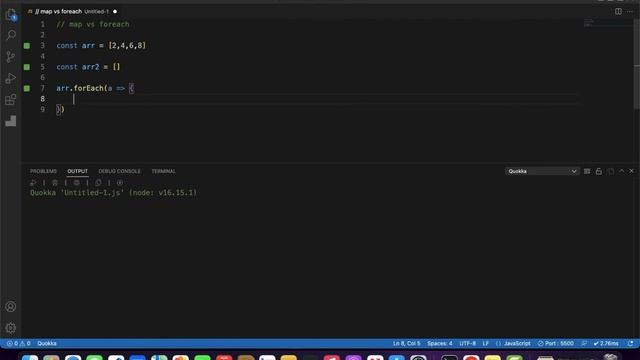
Task: Click the second Quokka output toolbar icon
Action: [55, 183]
